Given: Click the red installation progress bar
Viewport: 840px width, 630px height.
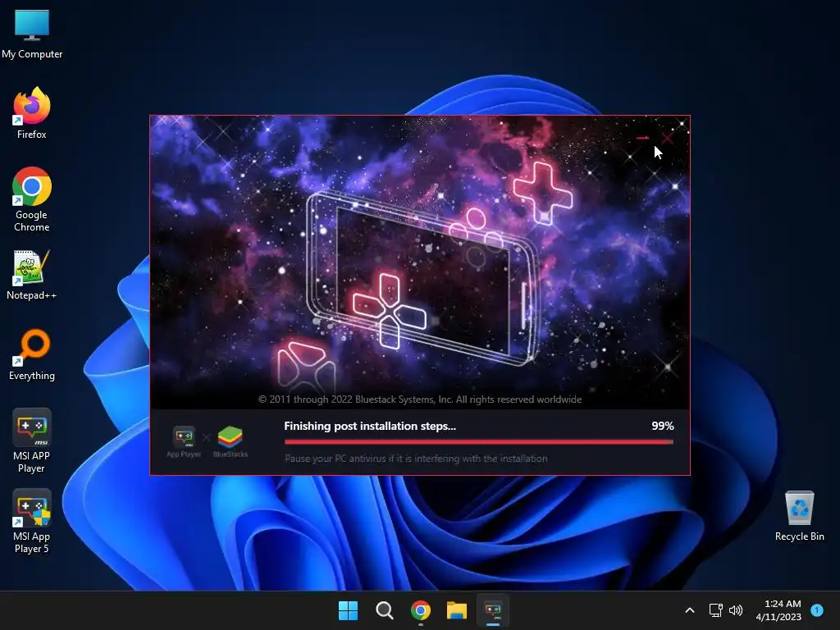Looking at the screenshot, I should [x=479, y=442].
